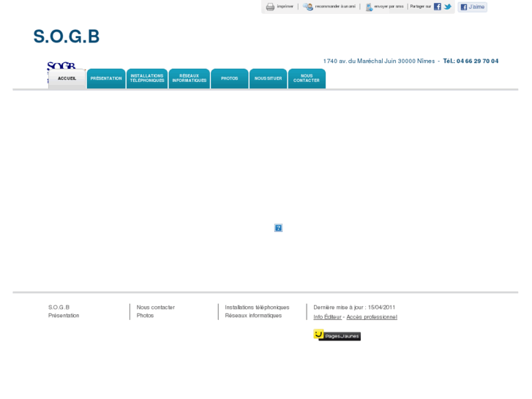Screen dimensions: 532x399
Task: Click 'Dernière mise à jour : 15/04/2011' text
Action: 354,307
